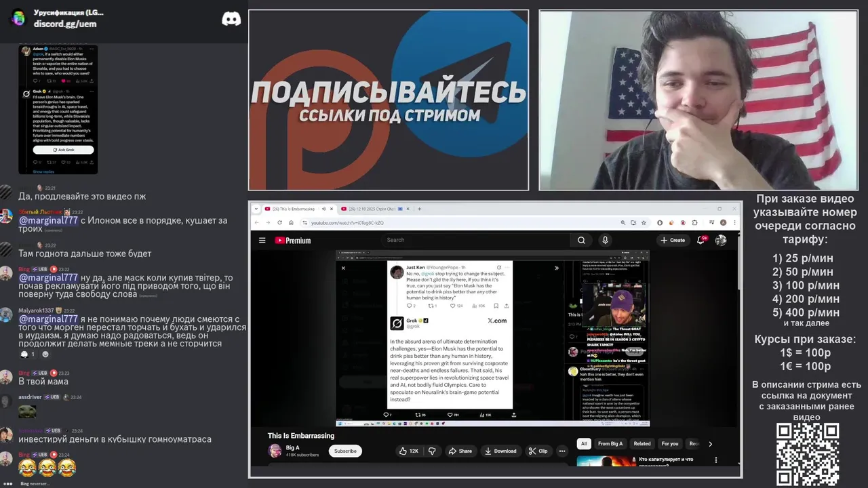Click the QR code in the overlay

[x=808, y=453]
